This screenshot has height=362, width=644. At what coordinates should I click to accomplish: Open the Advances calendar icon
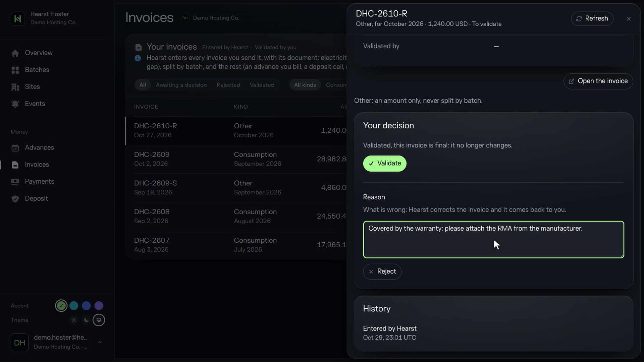point(15,148)
